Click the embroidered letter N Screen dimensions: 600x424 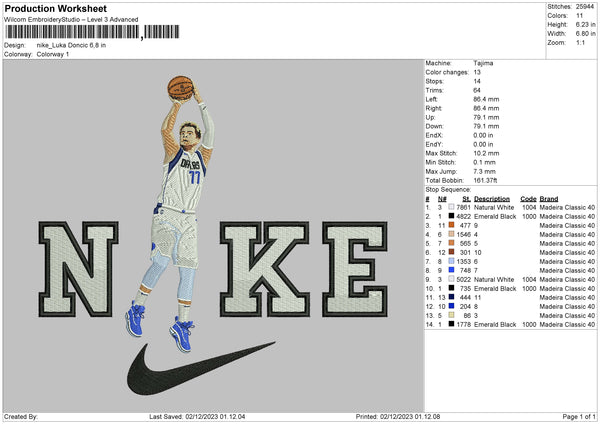78,269
